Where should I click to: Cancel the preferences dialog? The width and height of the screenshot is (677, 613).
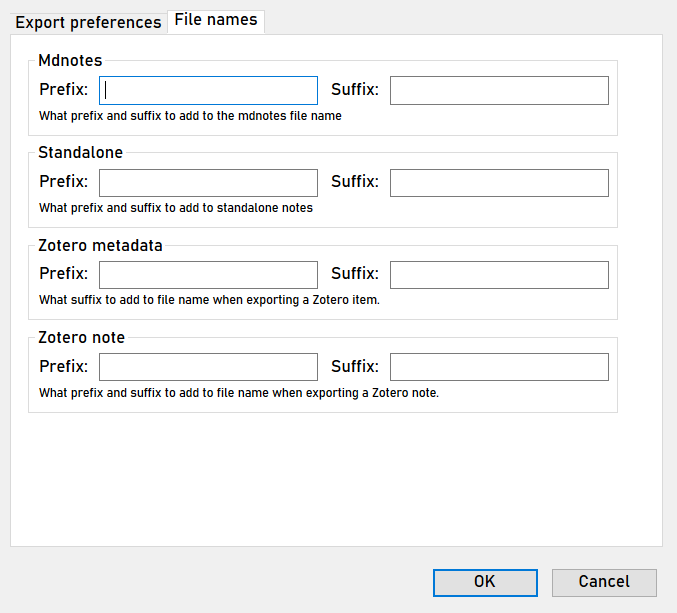(604, 582)
